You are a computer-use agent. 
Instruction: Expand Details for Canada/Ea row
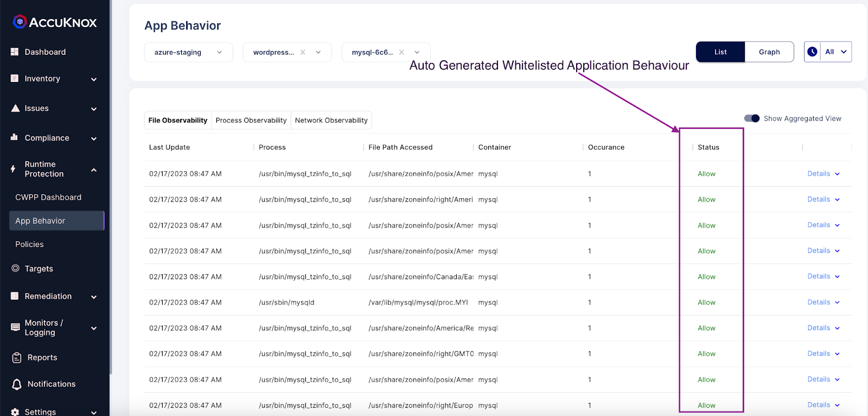[824, 276]
